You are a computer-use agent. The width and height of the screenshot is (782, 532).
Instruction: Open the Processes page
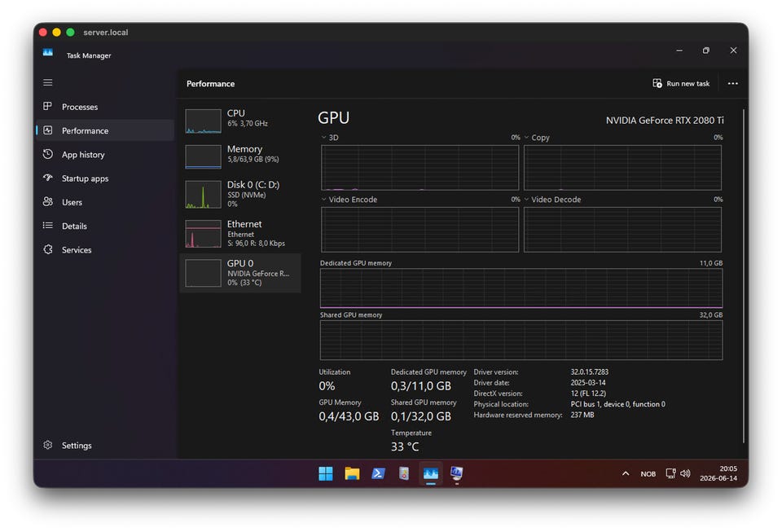click(105, 106)
